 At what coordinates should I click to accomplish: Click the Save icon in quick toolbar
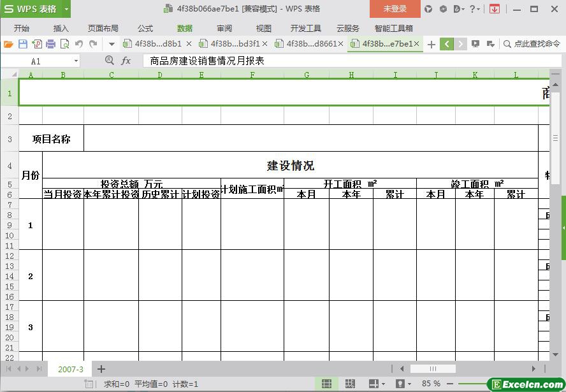click(23, 44)
